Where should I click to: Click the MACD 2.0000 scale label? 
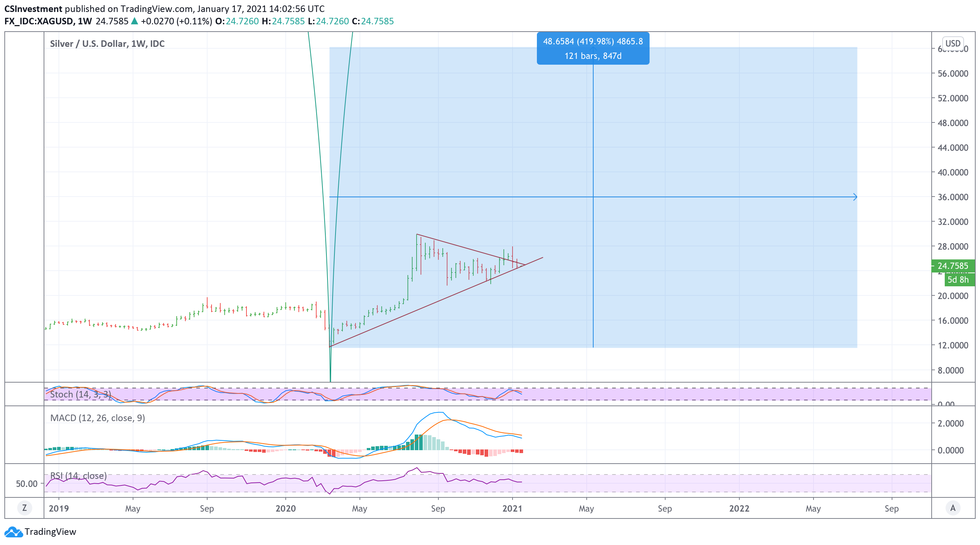click(x=950, y=423)
